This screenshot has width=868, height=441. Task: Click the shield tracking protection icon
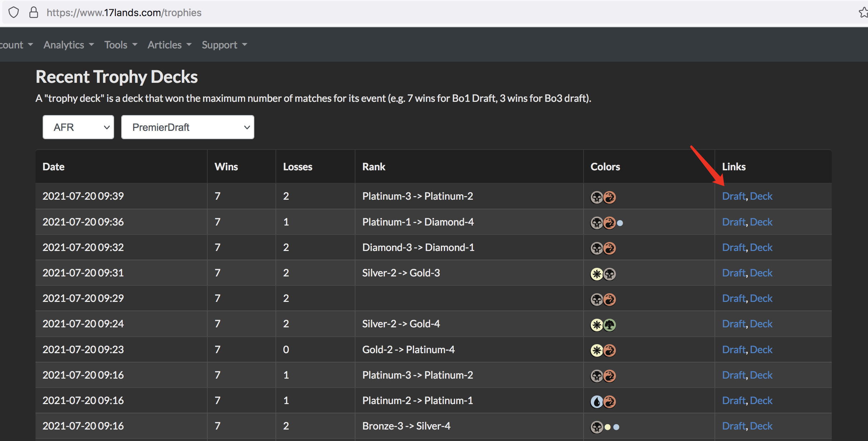tap(14, 13)
